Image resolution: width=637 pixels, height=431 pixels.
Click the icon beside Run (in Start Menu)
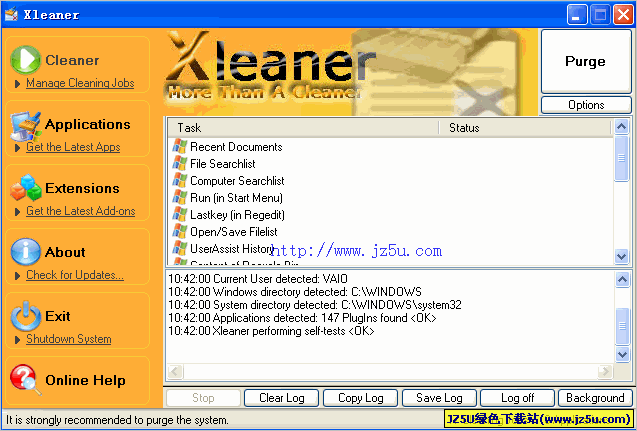pyautogui.click(x=180, y=198)
